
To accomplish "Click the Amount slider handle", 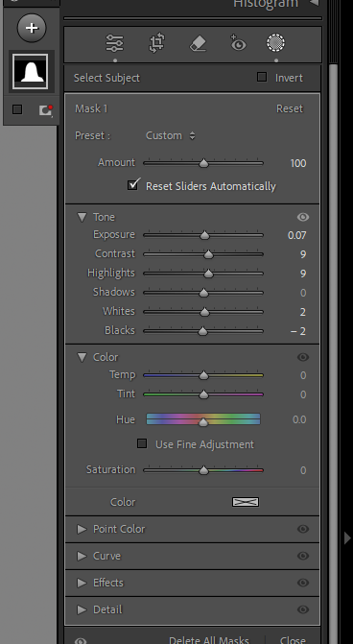I will (x=203, y=163).
